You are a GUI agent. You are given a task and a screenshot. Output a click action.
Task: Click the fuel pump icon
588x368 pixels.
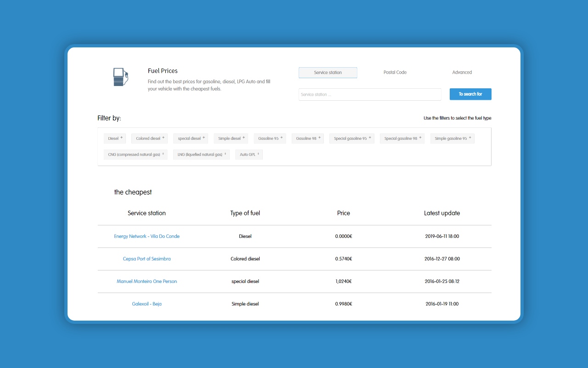click(x=120, y=77)
